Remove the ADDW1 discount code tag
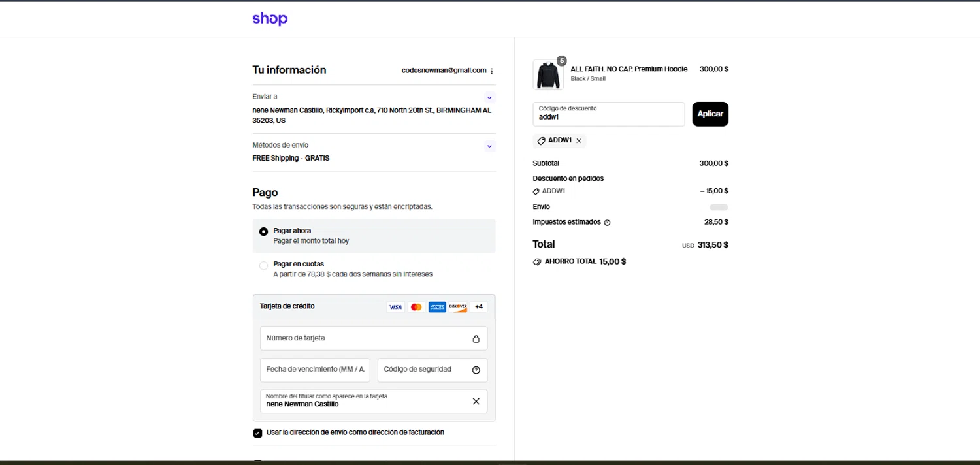Viewport: 980px width, 465px height. [x=579, y=140]
